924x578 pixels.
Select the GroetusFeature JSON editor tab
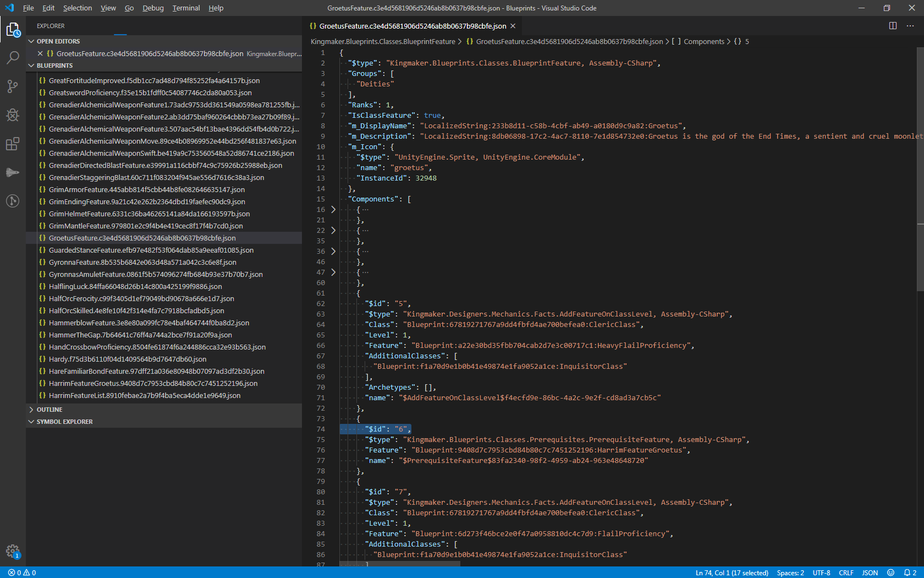point(413,26)
